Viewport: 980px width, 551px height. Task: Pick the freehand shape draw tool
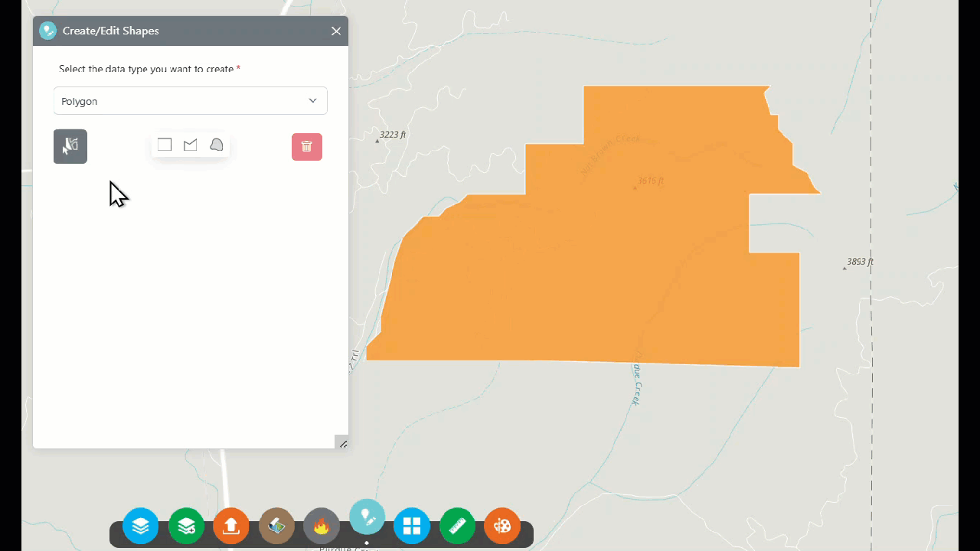(217, 145)
